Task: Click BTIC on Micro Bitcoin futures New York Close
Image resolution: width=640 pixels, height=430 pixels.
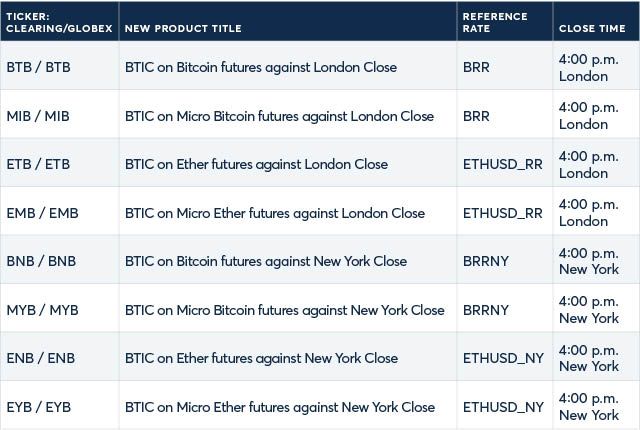Action: click(x=284, y=310)
